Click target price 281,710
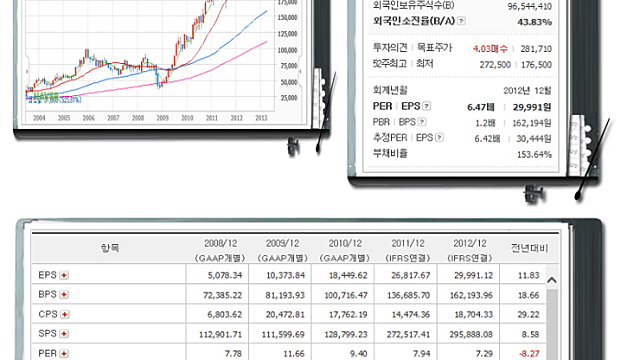 (x=536, y=49)
